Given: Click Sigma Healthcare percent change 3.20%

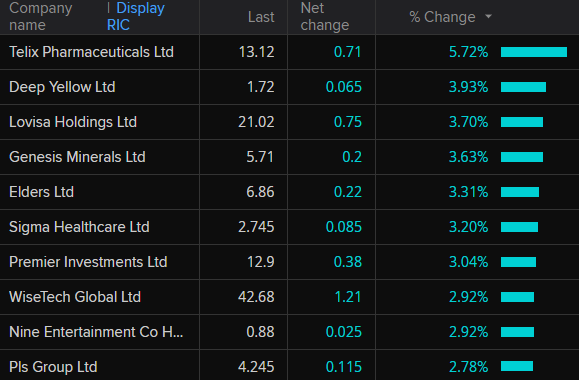Looking at the screenshot, I should (468, 227).
